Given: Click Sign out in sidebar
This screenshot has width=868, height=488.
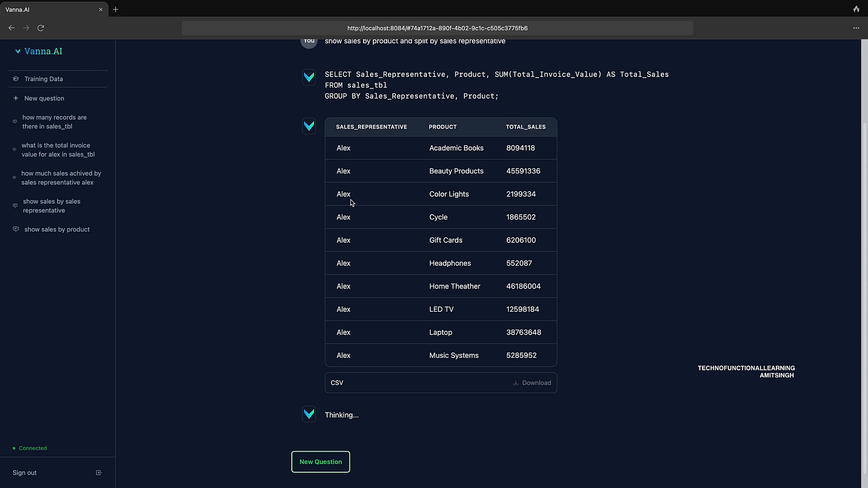Looking at the screenshot, I should (25, 473).
